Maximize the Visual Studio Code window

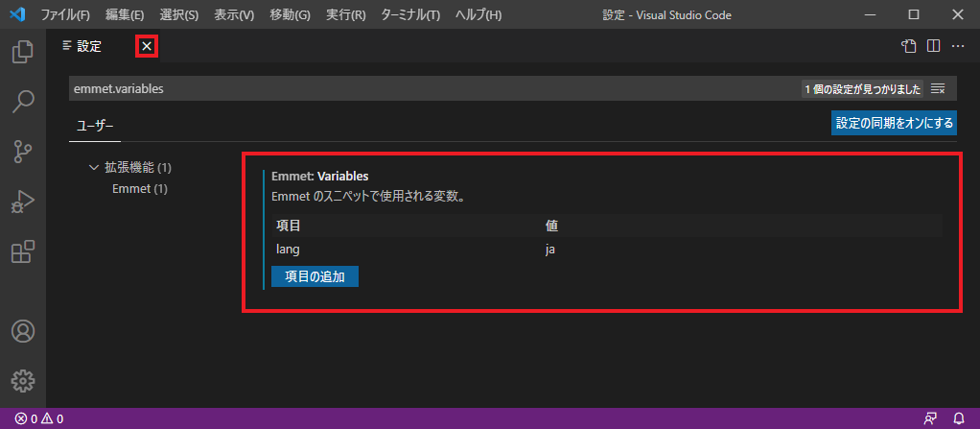914,14
